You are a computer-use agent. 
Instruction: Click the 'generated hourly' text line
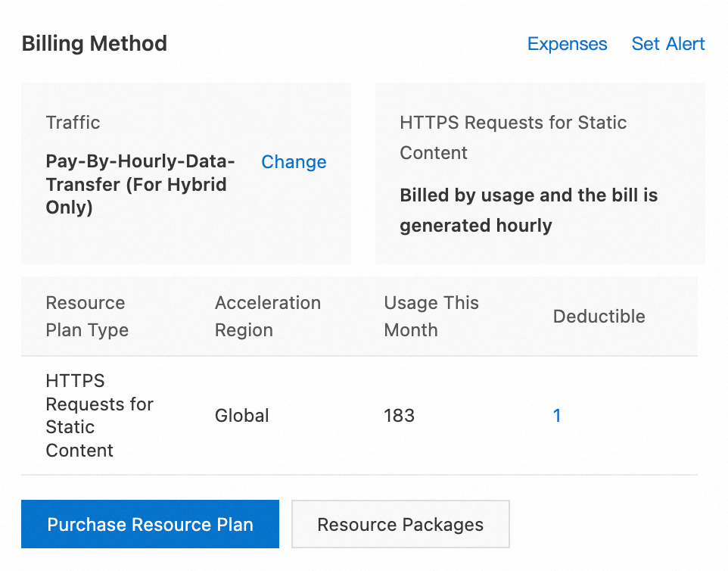[475, 226]
